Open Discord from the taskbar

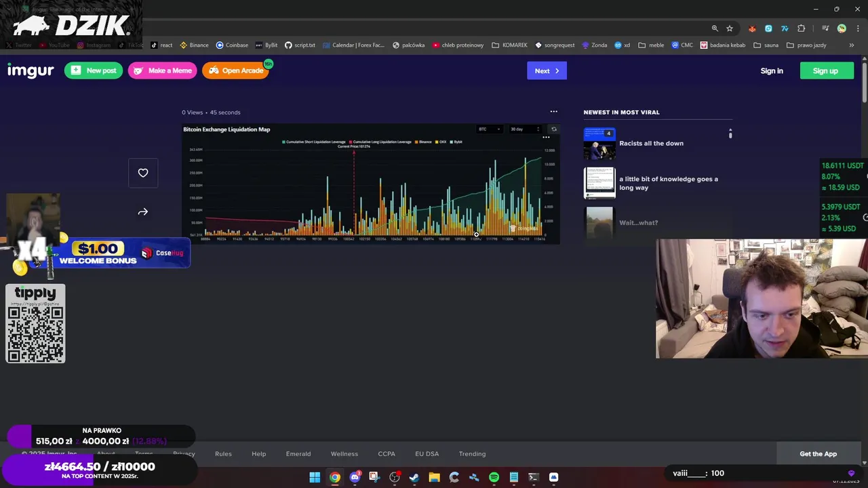tap(355, 477)
